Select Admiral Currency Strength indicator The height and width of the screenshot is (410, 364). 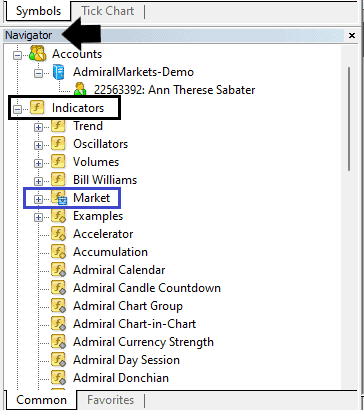coord(143,342)
